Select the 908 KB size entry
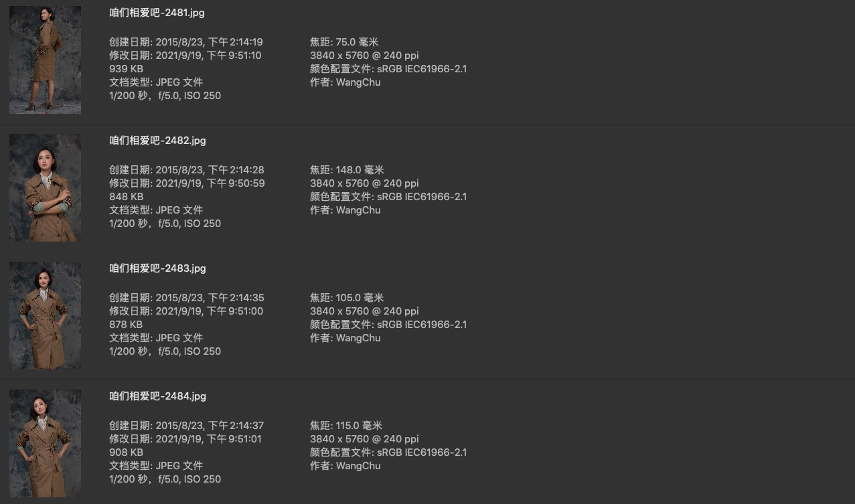 (127, 452)
